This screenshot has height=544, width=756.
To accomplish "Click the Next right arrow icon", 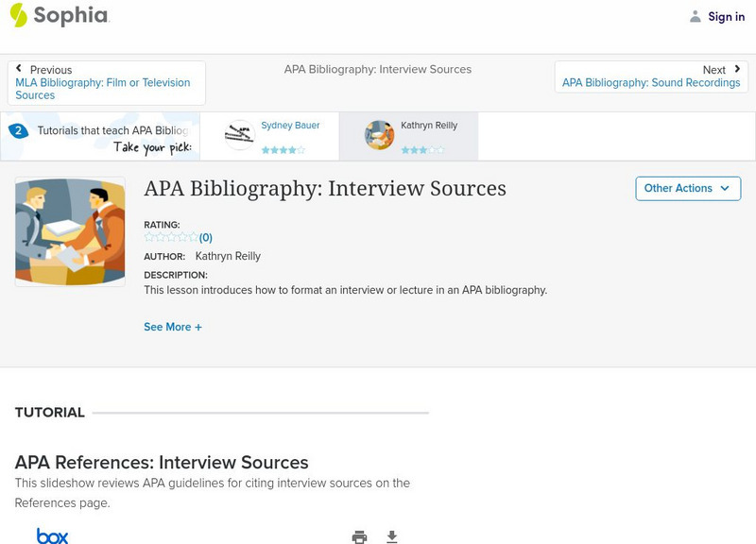I will pos(737,69).
